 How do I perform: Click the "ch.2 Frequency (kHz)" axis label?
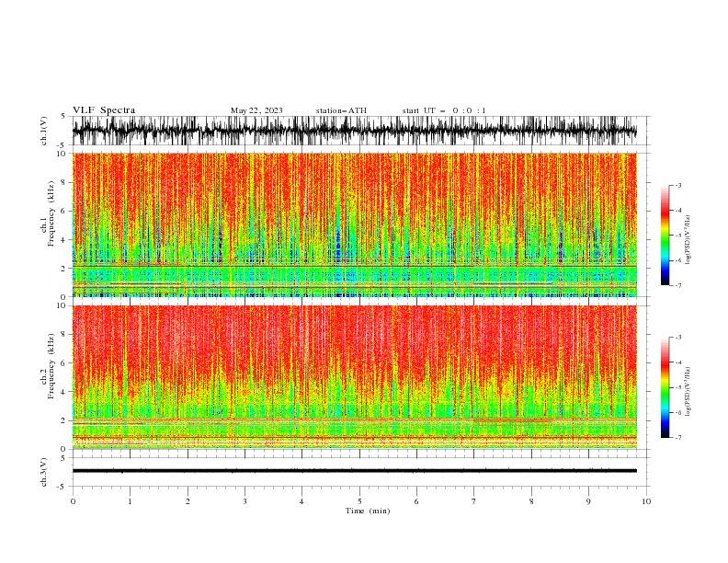pos(48,366)
